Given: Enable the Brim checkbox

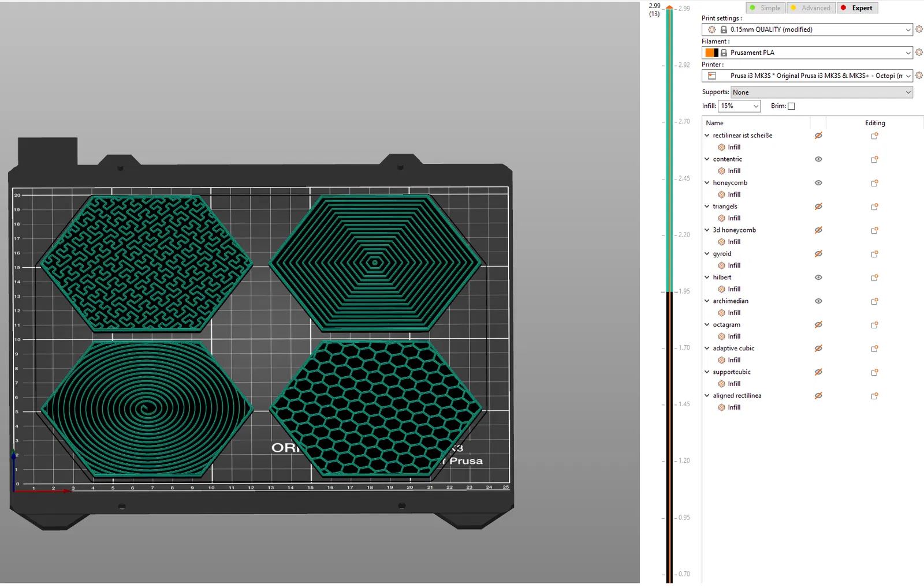Looking at the screenshot, I should (x=791, y=106).
